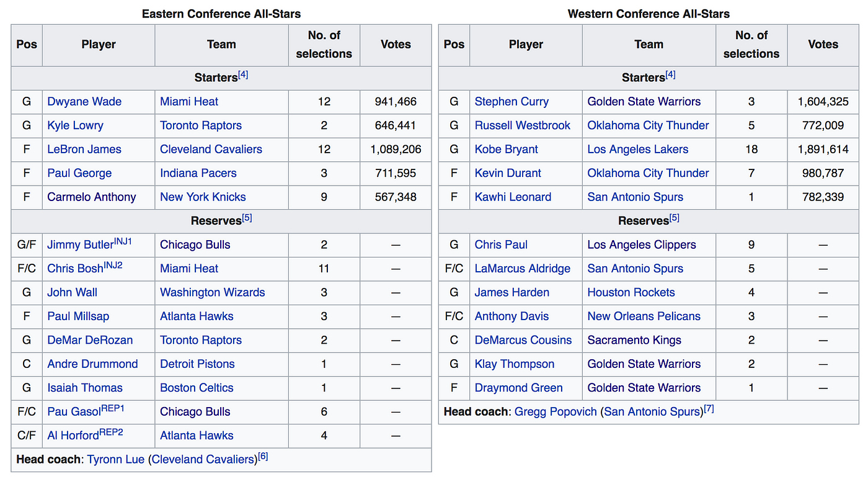Open the Draymond Green player link
The height and width of the screenshot is (479, 868).
click(x=519, y=388)
